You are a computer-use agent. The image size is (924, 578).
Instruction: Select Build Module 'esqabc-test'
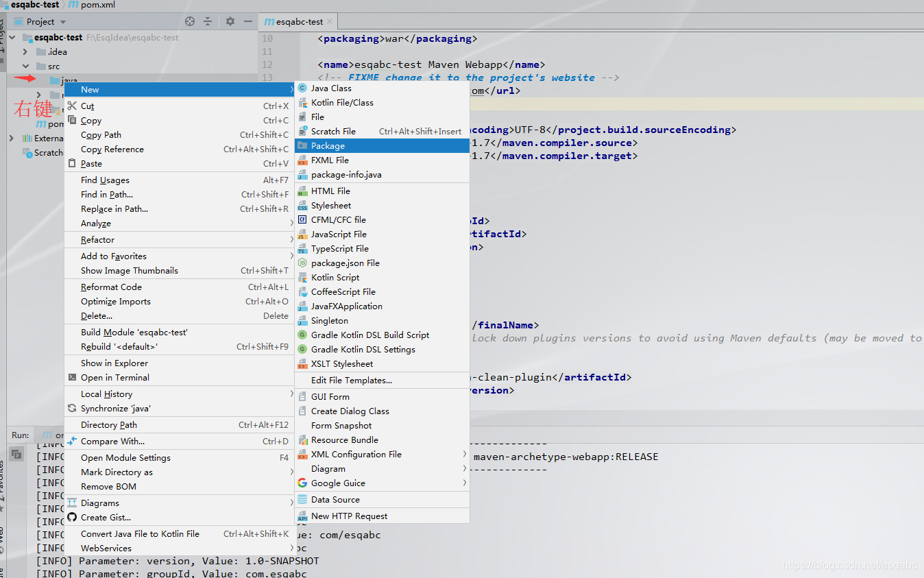pos(178,333)
